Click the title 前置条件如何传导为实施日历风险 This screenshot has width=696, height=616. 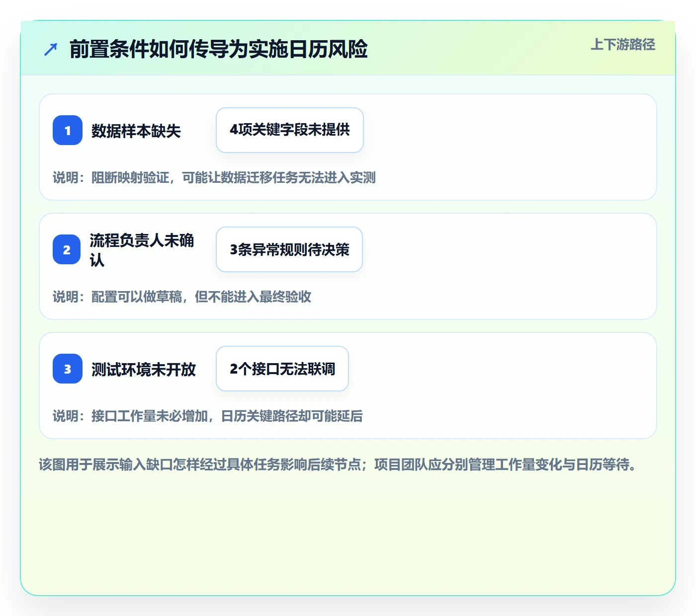pos(219,49)
